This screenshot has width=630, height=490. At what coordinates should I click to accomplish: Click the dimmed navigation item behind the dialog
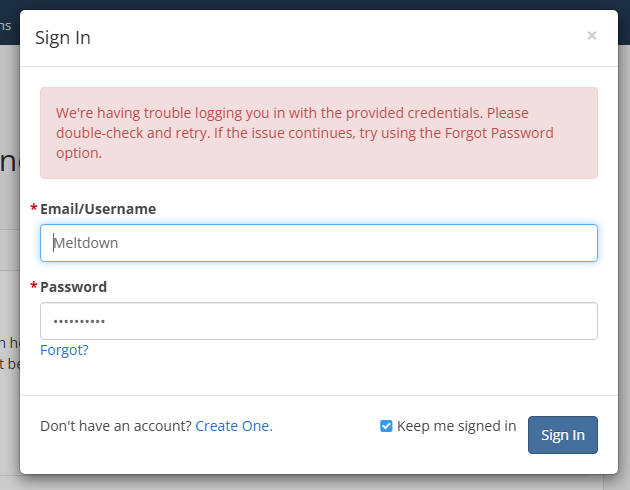click(x=6, y=26)
